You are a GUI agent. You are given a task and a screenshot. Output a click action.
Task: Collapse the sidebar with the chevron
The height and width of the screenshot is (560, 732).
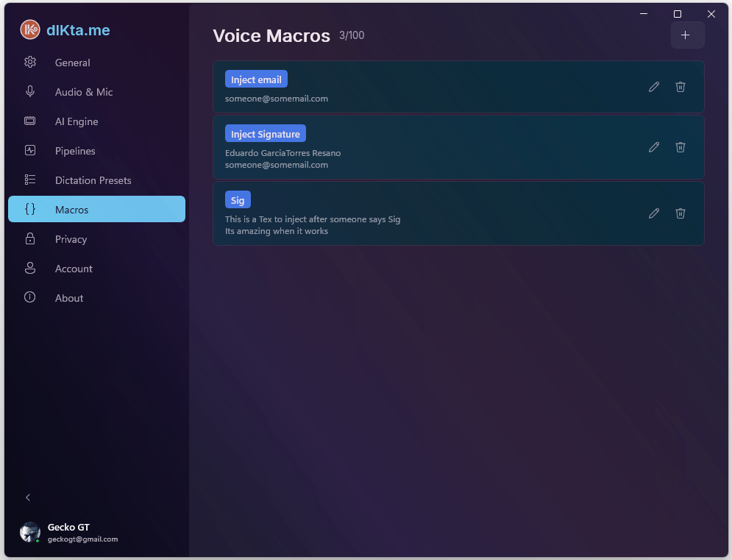coord(27,497)
